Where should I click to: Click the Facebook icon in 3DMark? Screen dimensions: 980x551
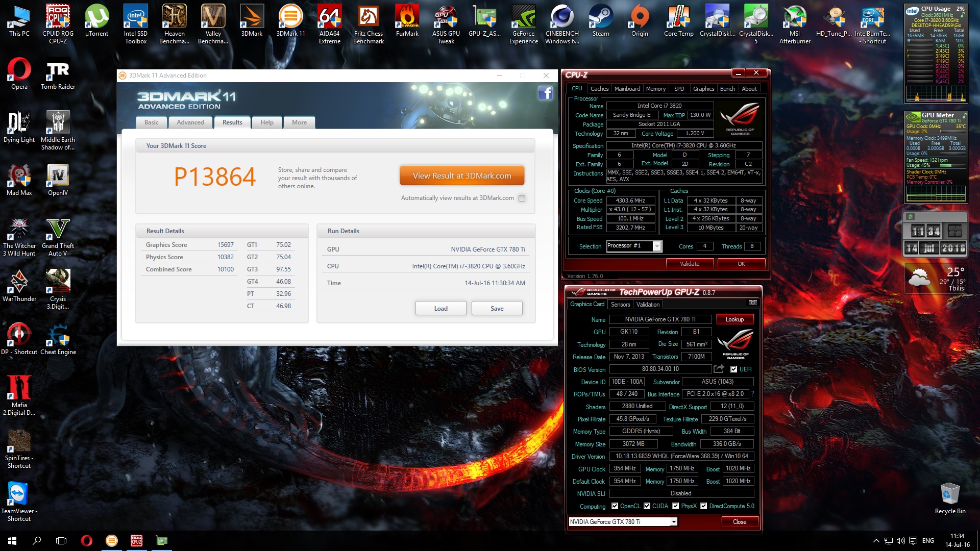546,93
